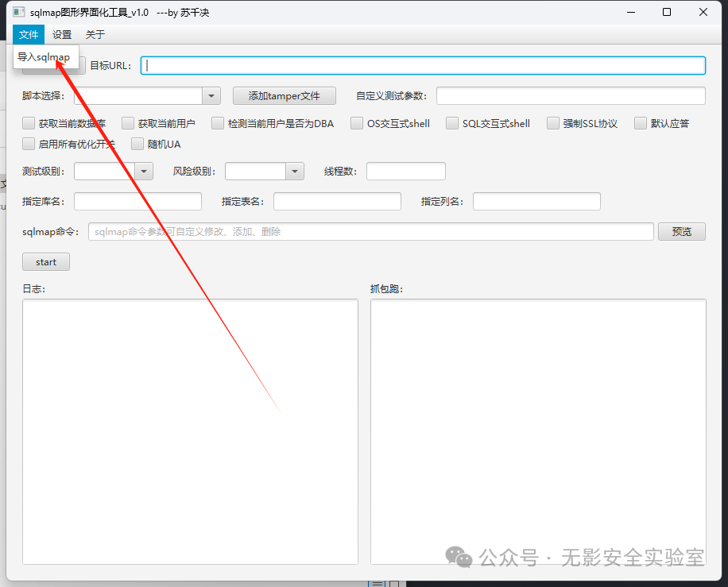
Task: Check the 默认应答 option
Action: (641, 123)
